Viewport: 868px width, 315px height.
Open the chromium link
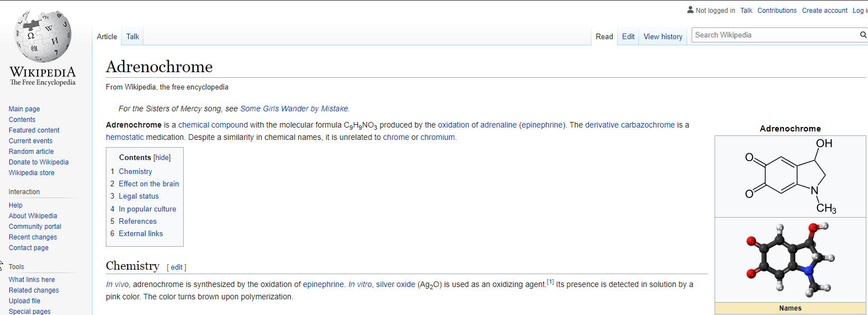(x=438, y=137)
